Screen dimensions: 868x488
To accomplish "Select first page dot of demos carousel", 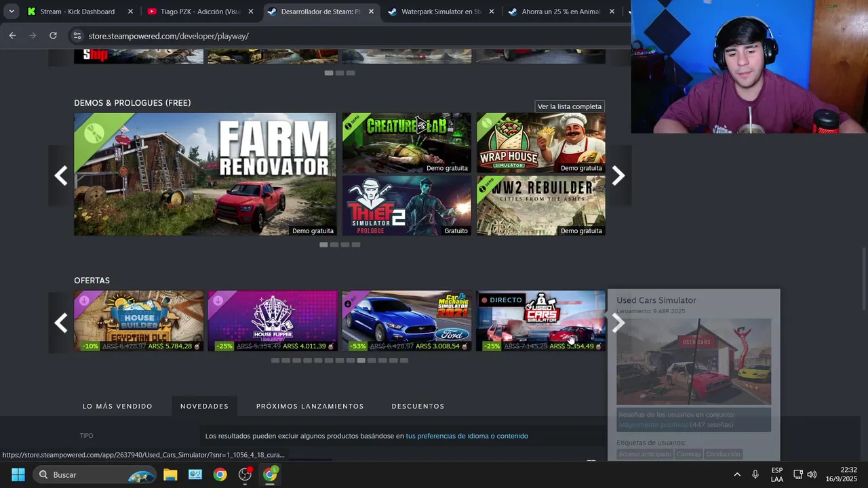I will (323, 245).
